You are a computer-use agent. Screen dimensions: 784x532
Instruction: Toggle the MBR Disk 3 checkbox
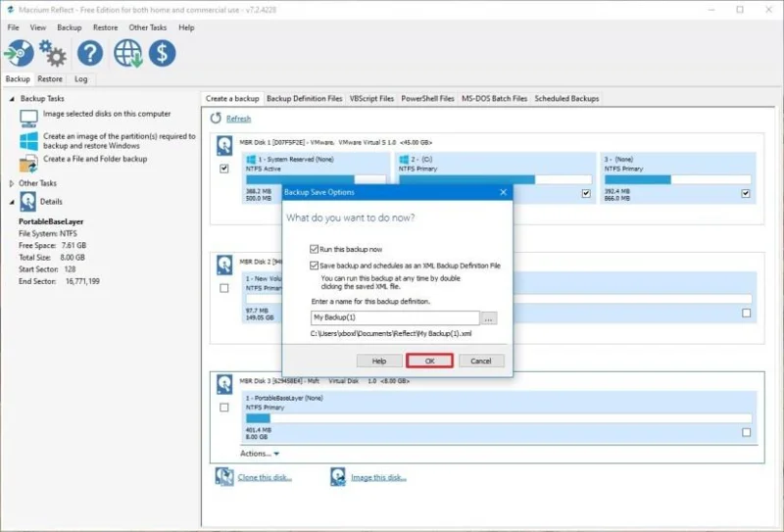click(x=224, y=407)
